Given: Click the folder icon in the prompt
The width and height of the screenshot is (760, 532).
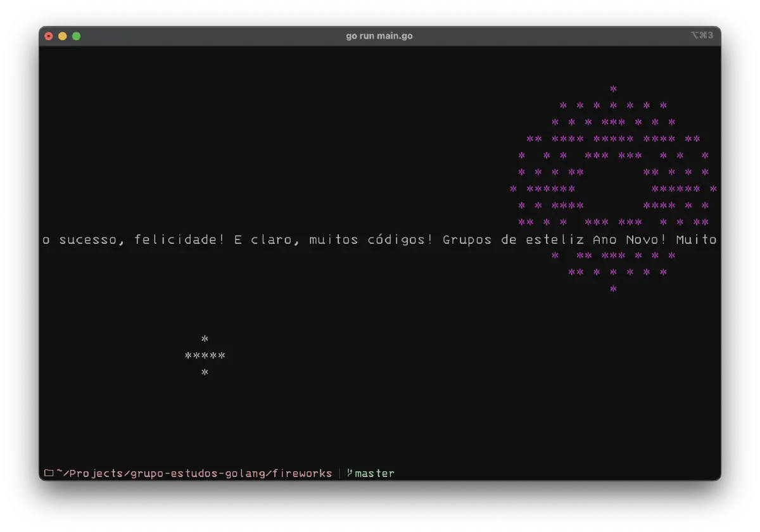Looking at the screenshot, I should pyautogui.click(x=49, y=473).
